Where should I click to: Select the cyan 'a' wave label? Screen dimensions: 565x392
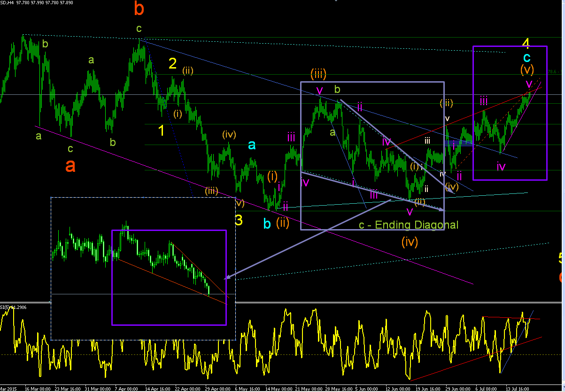tap(252, 145)
